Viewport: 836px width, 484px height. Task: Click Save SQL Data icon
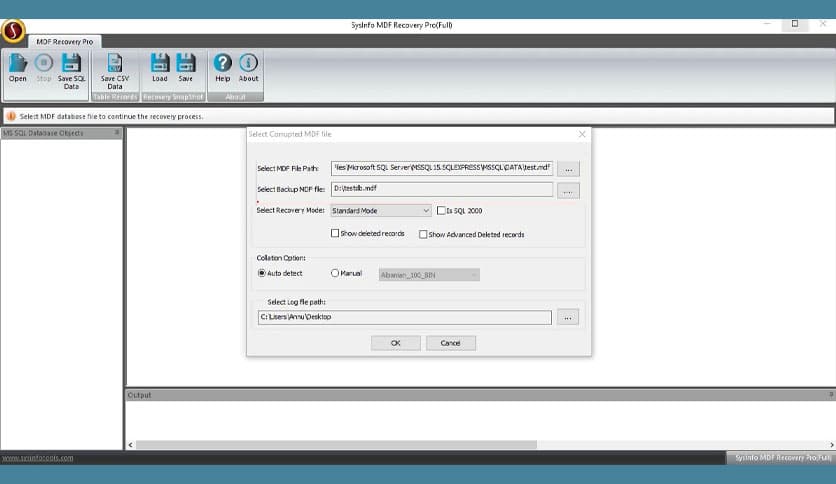click(x=71, y=71)
